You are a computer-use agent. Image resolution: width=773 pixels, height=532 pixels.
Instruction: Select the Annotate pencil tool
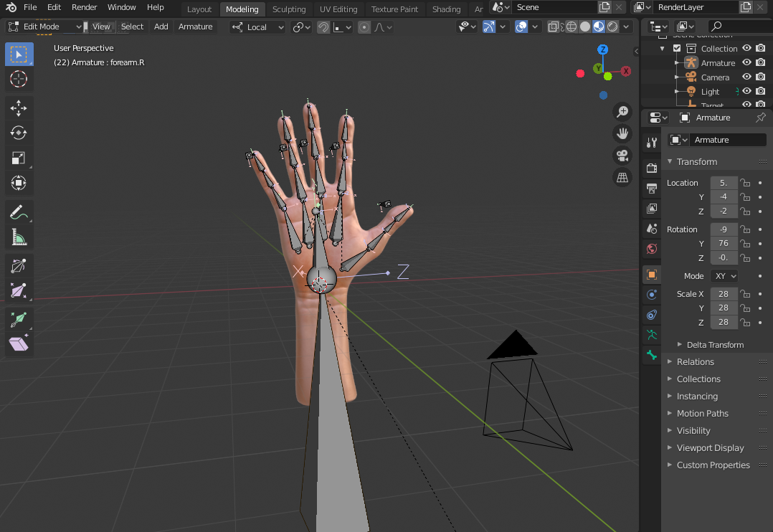pyautogui.click(x=19, y=212)
